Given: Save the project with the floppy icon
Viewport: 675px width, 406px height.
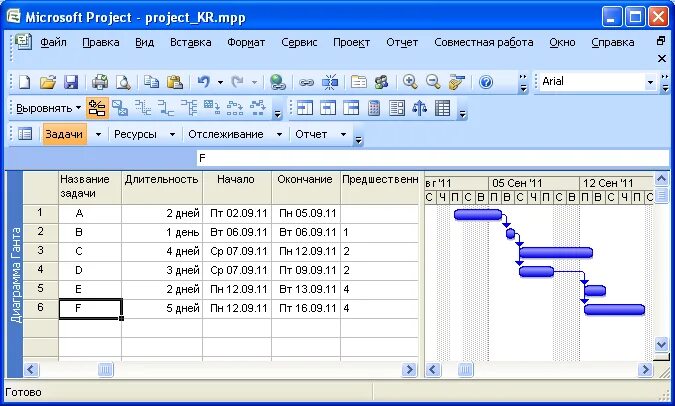Looking at the screenshot, I should click(x=71, y=82).
